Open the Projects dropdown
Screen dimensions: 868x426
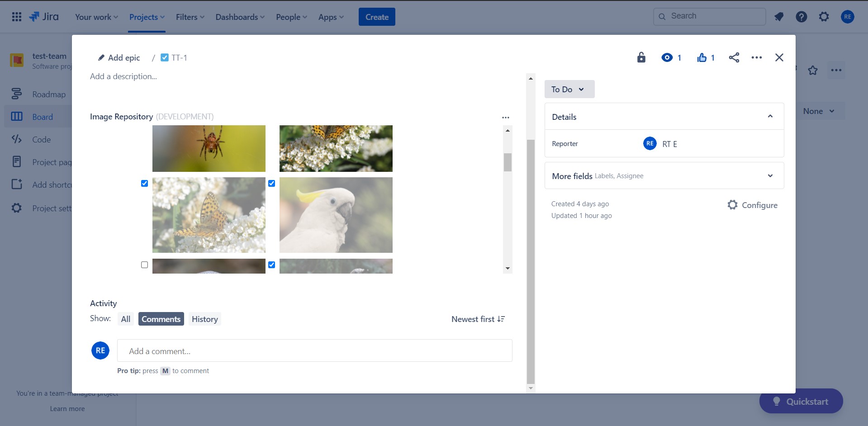coord(147,17)
